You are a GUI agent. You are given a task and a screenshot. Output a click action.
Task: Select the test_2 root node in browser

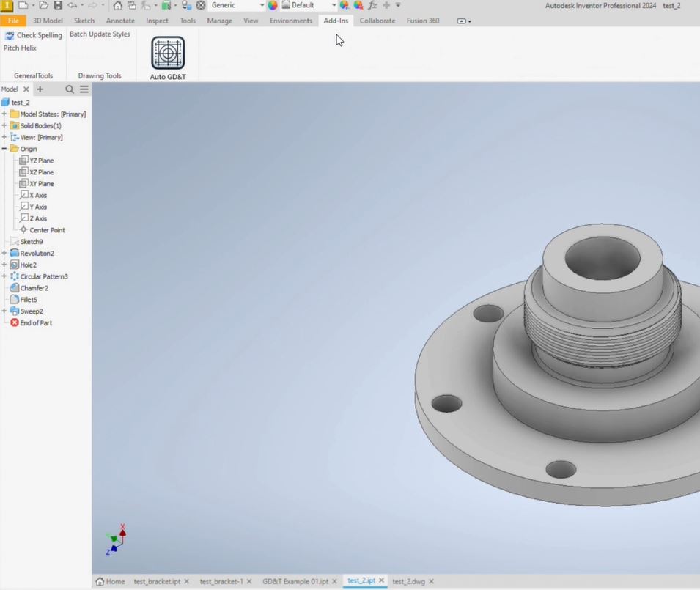pos(15,102)
